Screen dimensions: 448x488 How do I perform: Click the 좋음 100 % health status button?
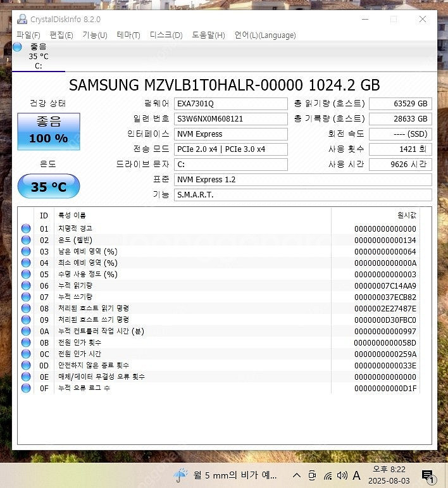pyautogui.click(x=49, y=132)
